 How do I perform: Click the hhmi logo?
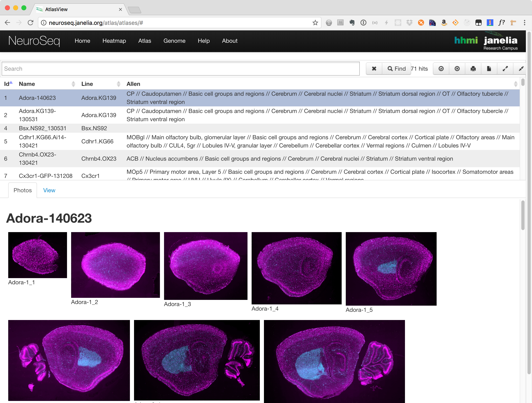click(x=466, y=40)
